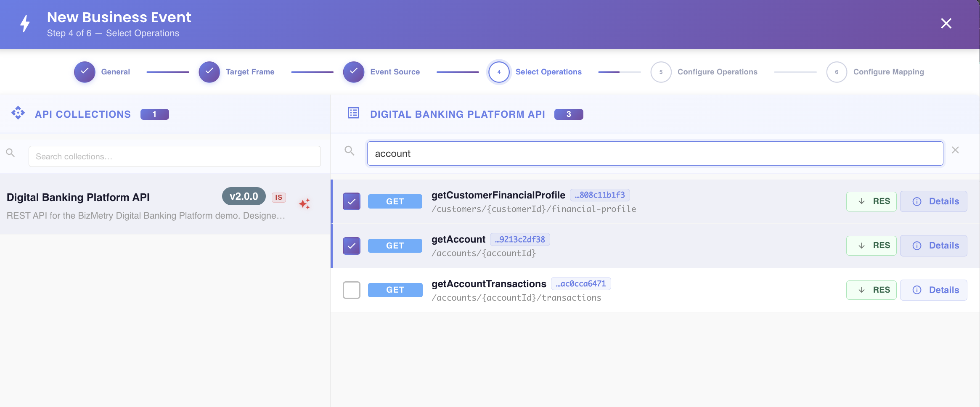Click the /accounts/{accountId}/transactions path
This screenshot has height=407, width=980.
516,298
